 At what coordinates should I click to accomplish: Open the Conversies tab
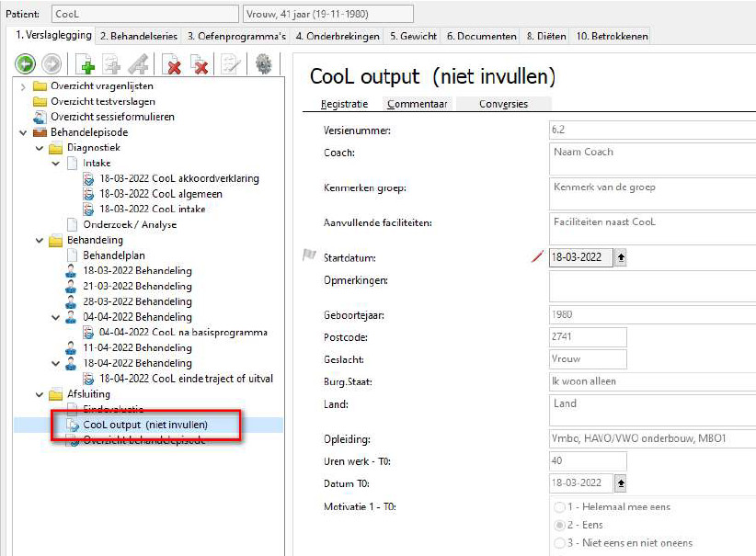503,104
